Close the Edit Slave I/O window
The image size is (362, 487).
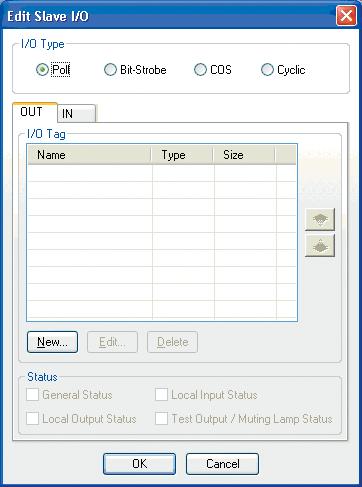pos(346,16)
